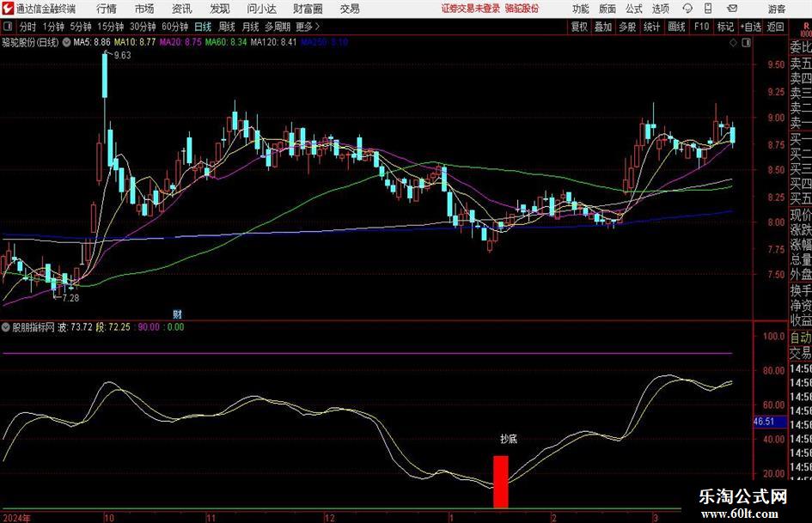Screen dimensions: 812x523
Task: Click the 游客 guest account label
Action: [x=777, y=9]
